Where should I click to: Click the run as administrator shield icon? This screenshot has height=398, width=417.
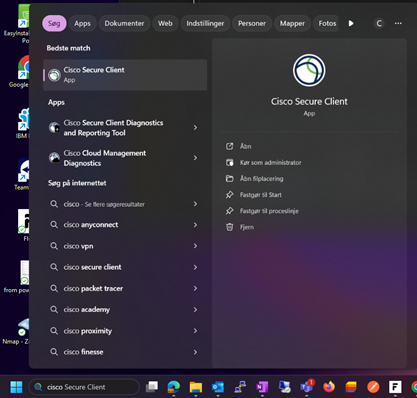(230, 163)
